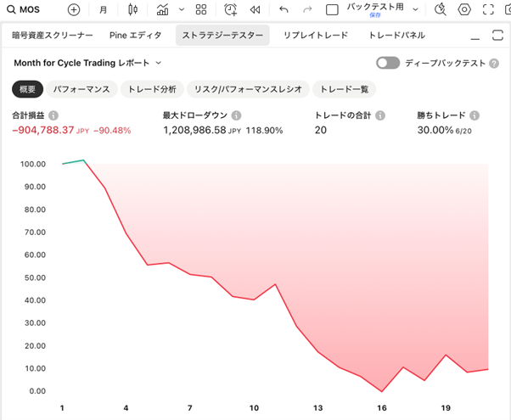The image size is (511, 420).
Task: Expand the indicators favorites chevron
Action: coord(182,10)
